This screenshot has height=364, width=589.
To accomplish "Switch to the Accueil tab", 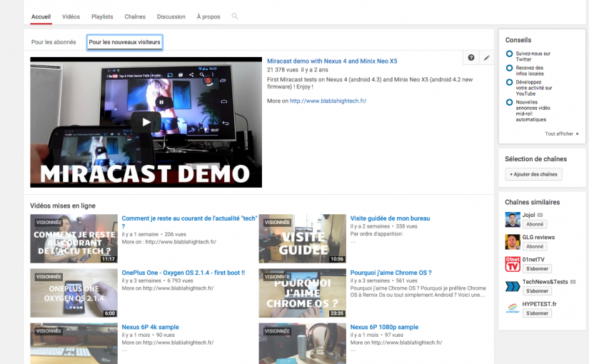I will coord(41,17).
